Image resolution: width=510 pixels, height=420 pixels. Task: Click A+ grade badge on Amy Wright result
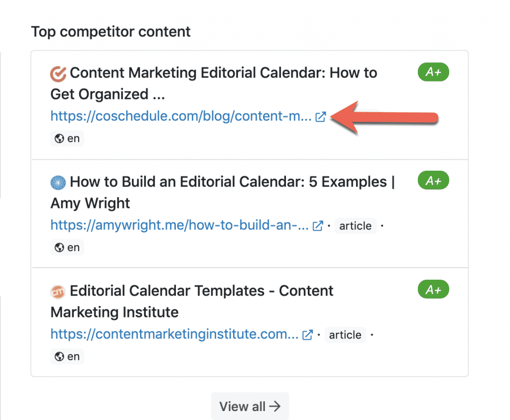(433, 181)
